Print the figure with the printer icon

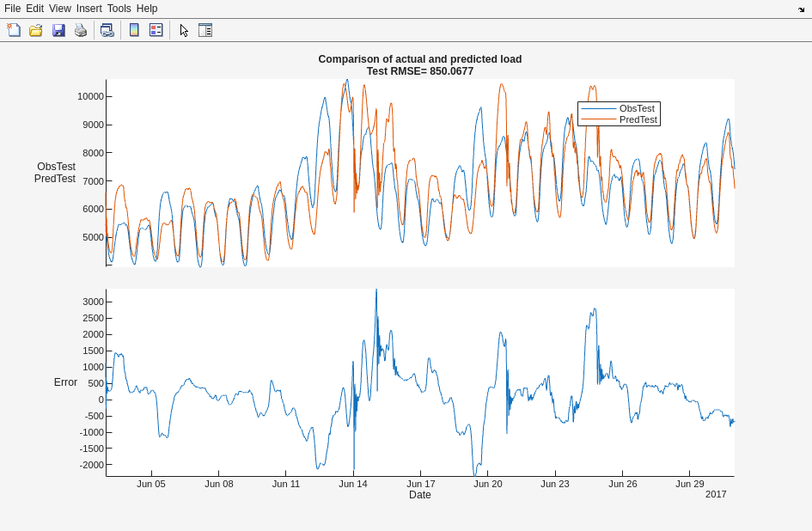coord(81,30)
